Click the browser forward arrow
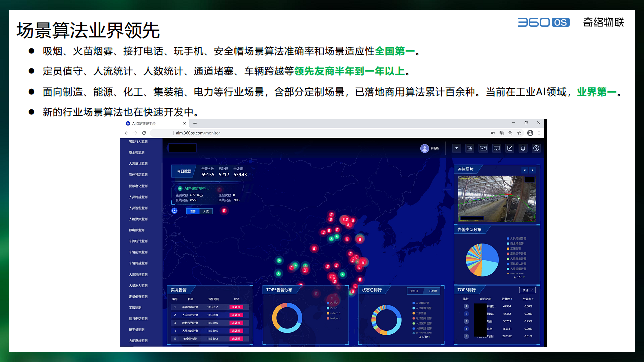The width and height of the screenshot is (644, 362). pyautogui.click(x=135, y=133)
